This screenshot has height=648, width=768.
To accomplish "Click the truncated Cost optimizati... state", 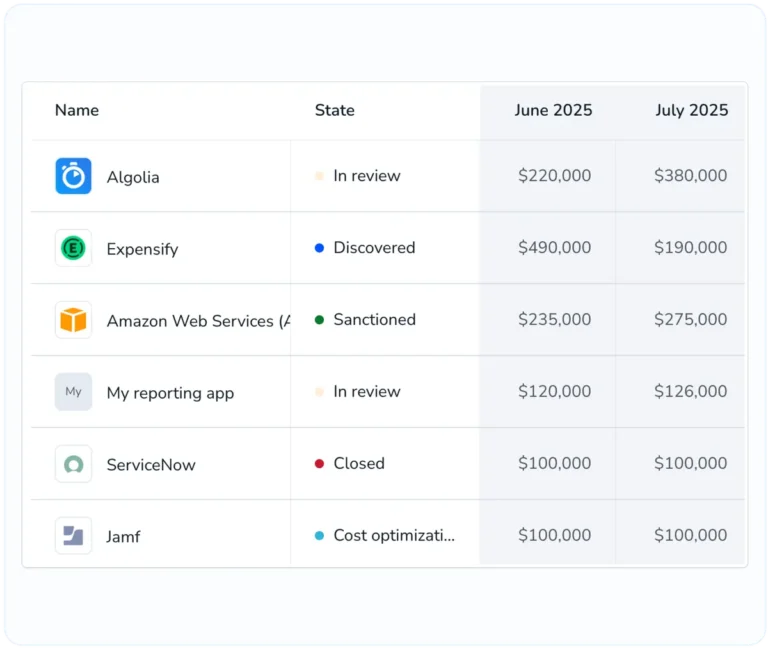I will coord(394,535).
